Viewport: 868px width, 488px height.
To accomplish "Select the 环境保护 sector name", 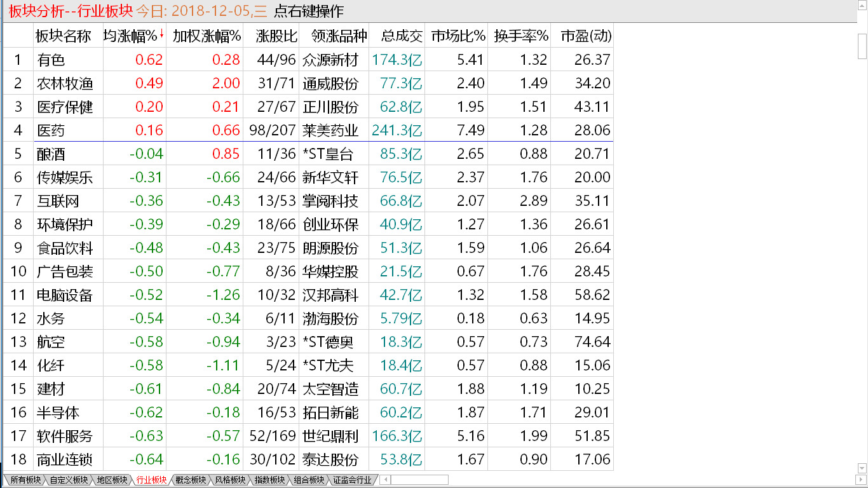I will coord(65,224).
